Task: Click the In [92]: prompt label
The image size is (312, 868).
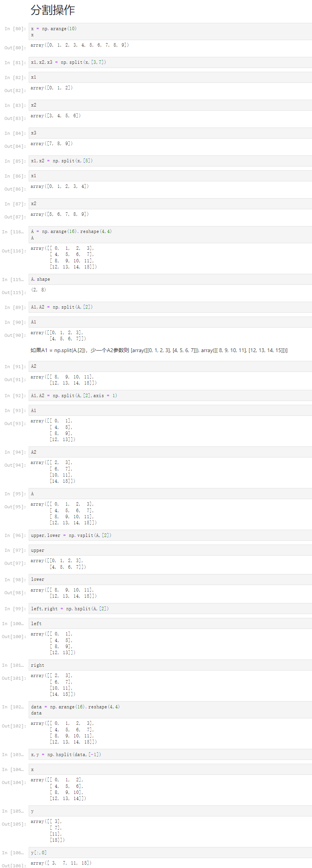Action: (x=15, y=396)
